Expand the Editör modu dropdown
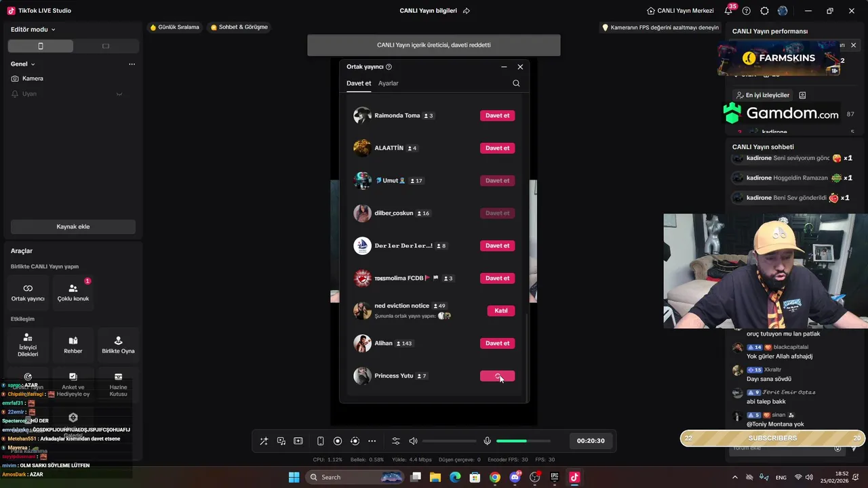This screenshot has height=488, width=868. coord(33,30)
